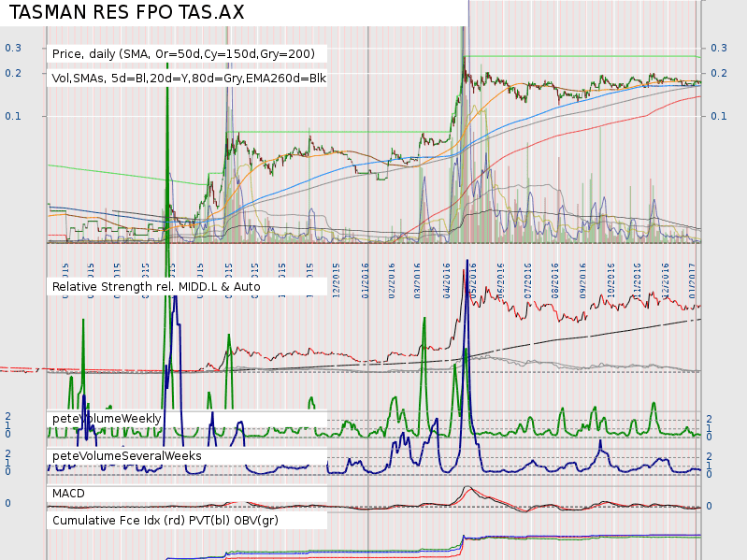This screenshot has height=560, width=747.
Task: Select the 09/2016 date axis label
Action: pyautogui.click(x=582, y=280)
